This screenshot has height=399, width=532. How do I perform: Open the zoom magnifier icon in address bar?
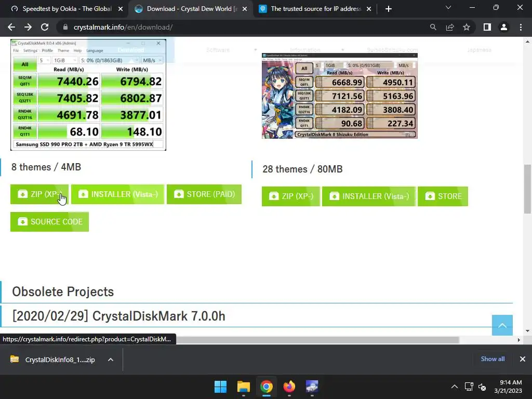tap(433, 27)
